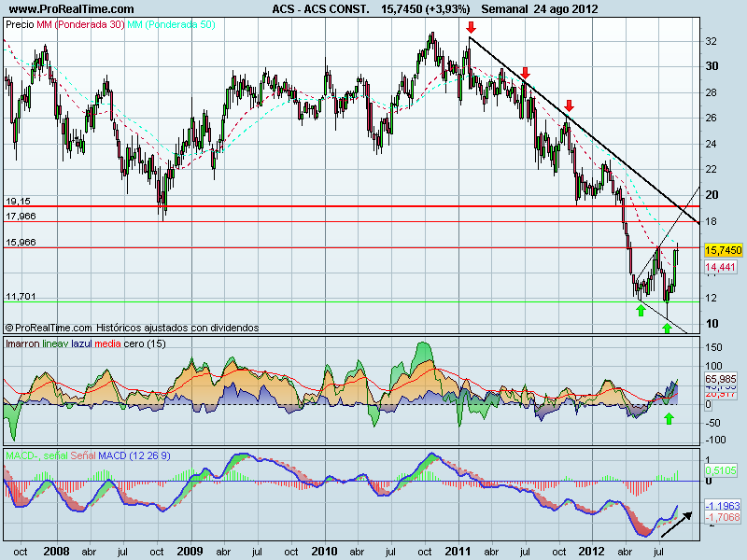This screenshot has width=747, height=560.
Task: Click 2011 on the time axis
Action: [x=458, y=552]
